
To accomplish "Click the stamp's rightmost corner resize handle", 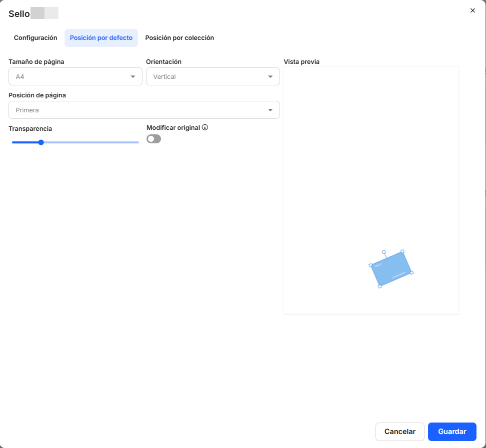I will click(411, 273).
